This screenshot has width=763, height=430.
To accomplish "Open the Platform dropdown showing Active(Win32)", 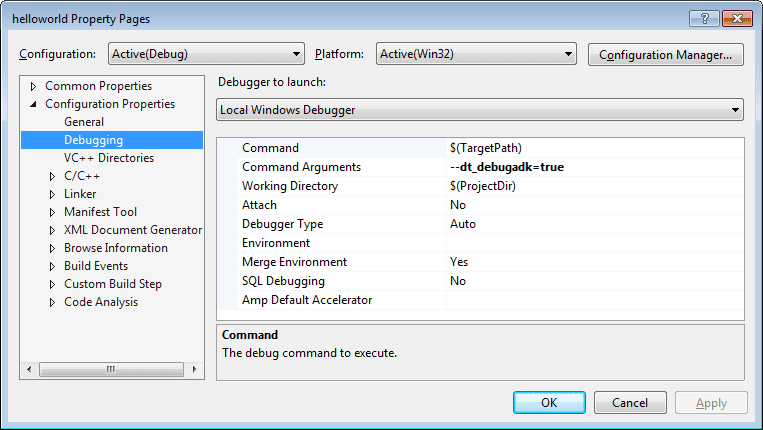I will [x=476, y=54].
